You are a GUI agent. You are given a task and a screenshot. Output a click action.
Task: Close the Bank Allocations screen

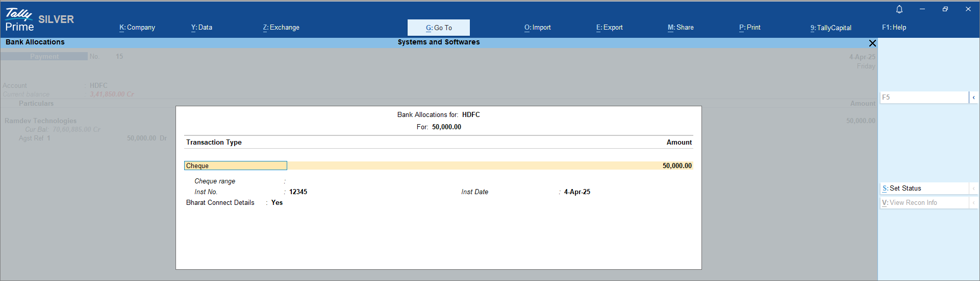[872, 43]
